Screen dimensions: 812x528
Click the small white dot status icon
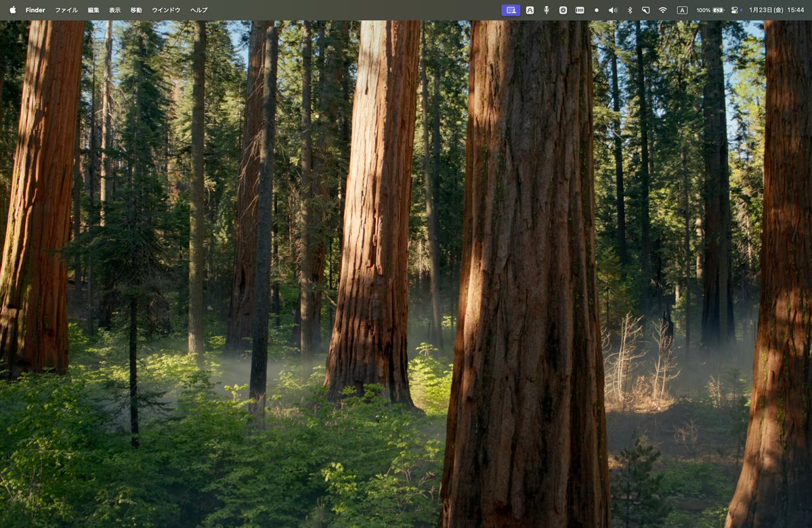coord(597,10)
